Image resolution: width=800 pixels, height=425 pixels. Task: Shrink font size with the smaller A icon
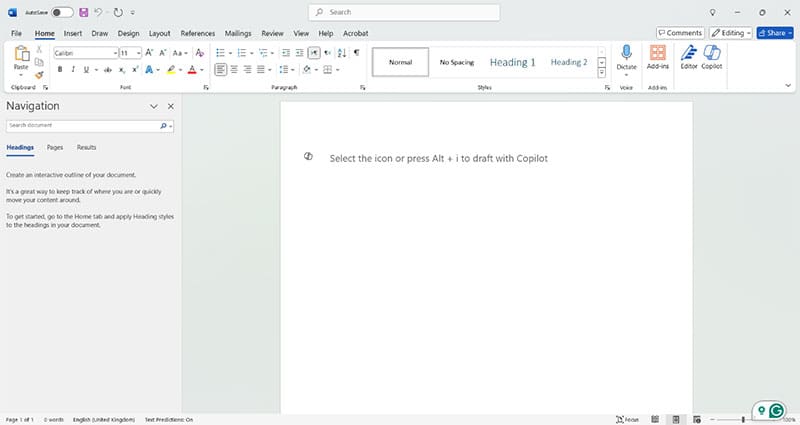point(163,53)
